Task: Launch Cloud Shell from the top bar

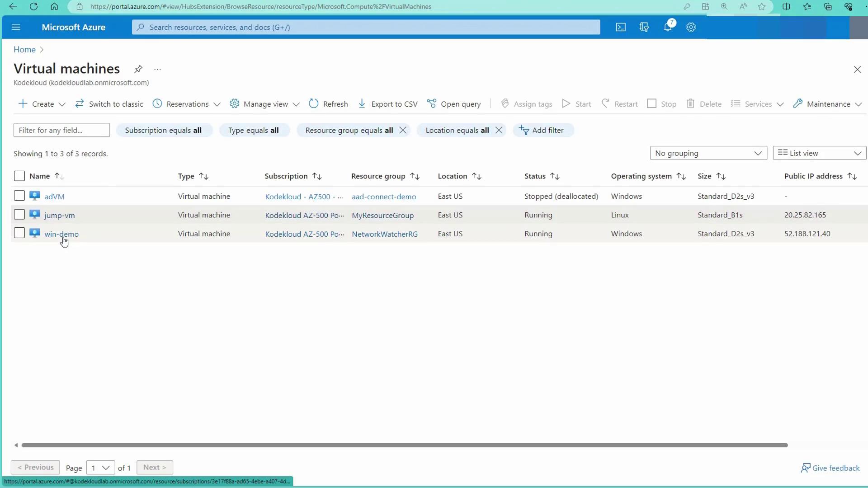Action: click(x=621, y=27)
